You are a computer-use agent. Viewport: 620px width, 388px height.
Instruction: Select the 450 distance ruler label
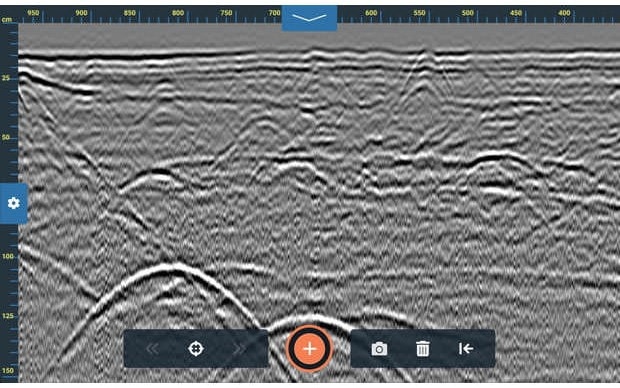516,13
